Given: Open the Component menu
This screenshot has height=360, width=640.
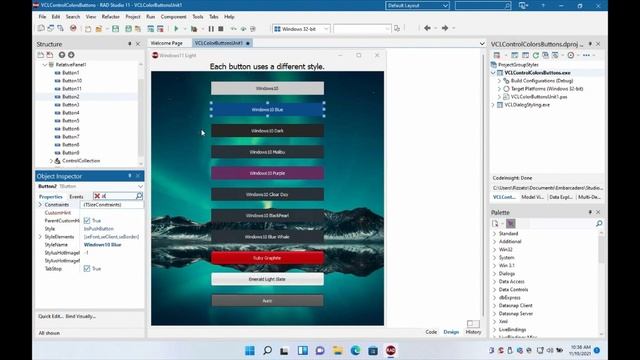Looking at the screenshot, I should coord(173,17).
